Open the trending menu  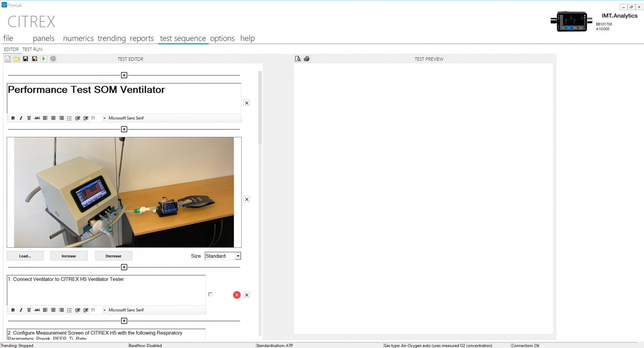(111, 38)
